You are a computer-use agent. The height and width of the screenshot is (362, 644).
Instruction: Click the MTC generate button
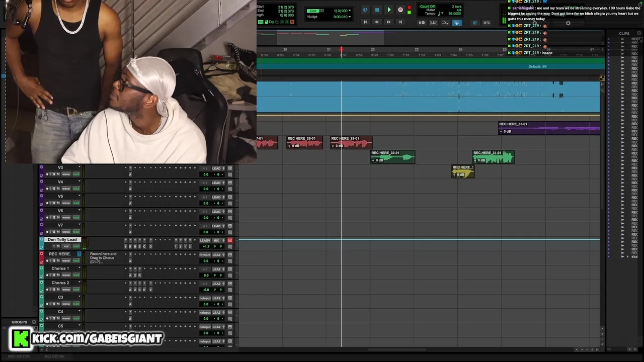click(x=487, y=23)
